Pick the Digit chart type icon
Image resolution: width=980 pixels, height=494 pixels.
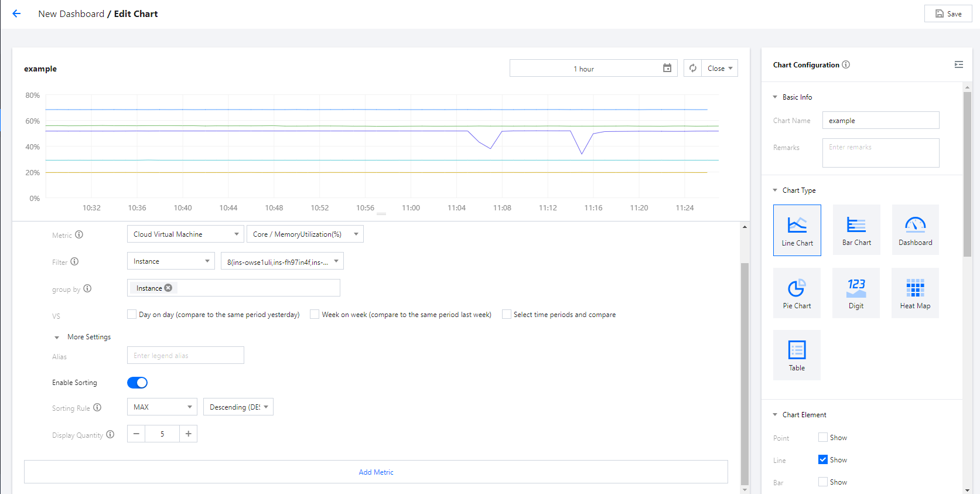tap(856, 292)
